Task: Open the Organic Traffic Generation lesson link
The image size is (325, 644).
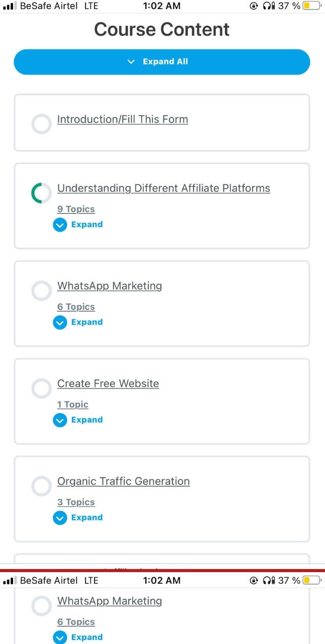Action: (x=124, y=481)
